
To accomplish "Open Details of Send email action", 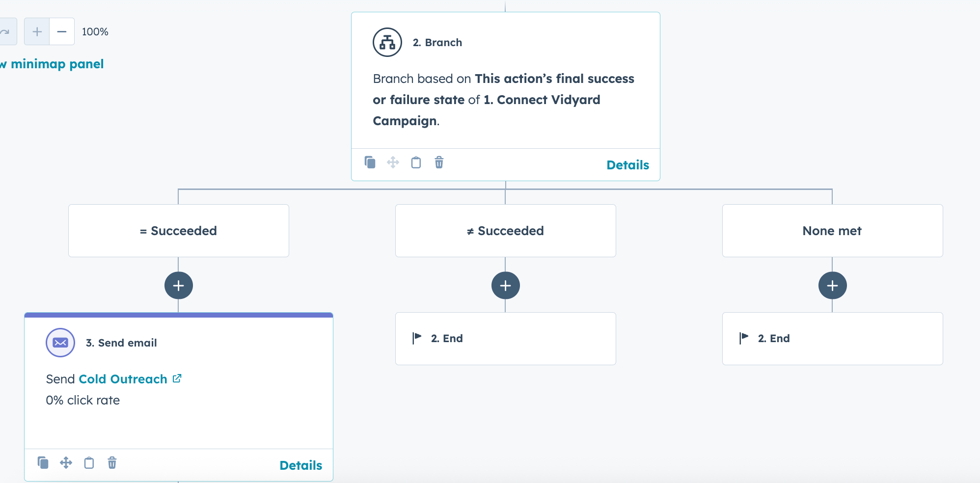I will click(300, 465).
